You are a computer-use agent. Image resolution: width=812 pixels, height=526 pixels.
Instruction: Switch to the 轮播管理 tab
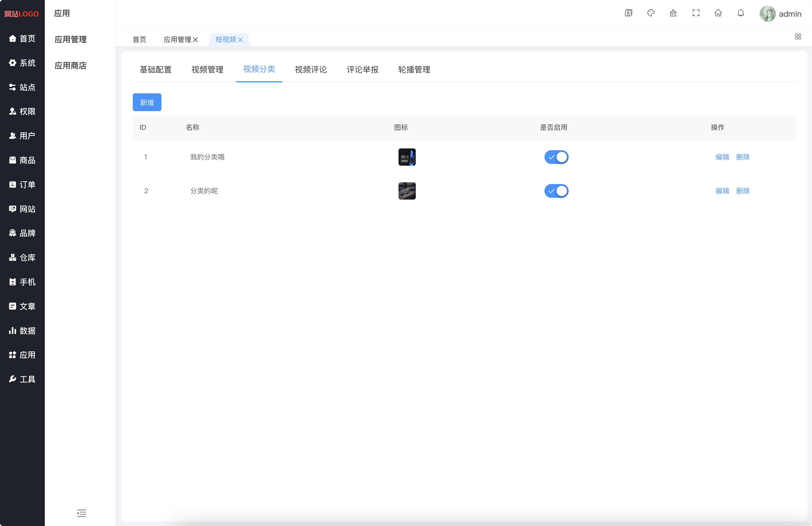click(x=414, y=69)
